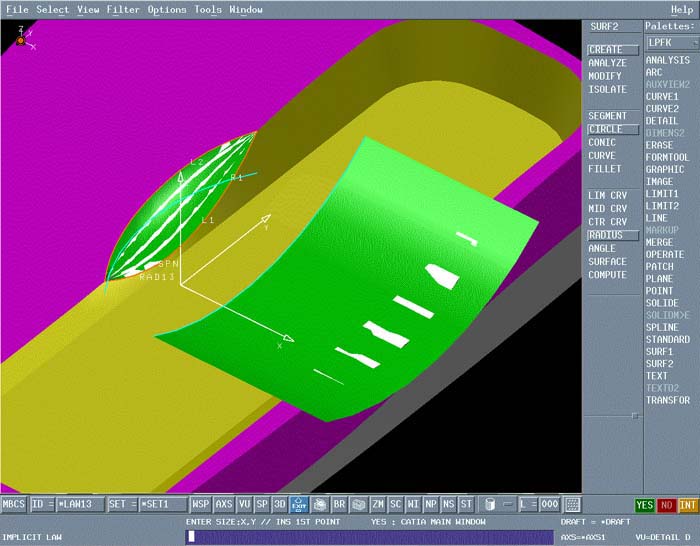Click the layered box icon next to BR
Image resolution: width=700 pixels, height=546 pixels.
coord(319,504)
